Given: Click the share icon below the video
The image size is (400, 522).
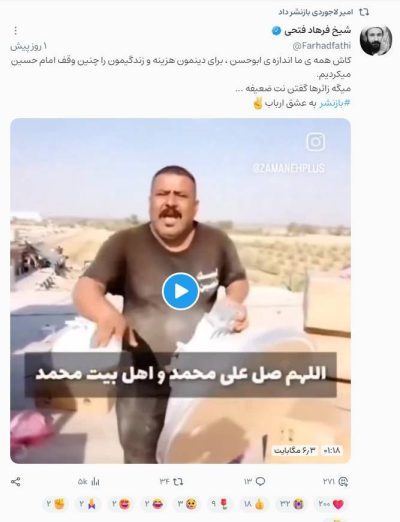Looking at the screenshot, I should pyautogui.click(x=16, y=482).
